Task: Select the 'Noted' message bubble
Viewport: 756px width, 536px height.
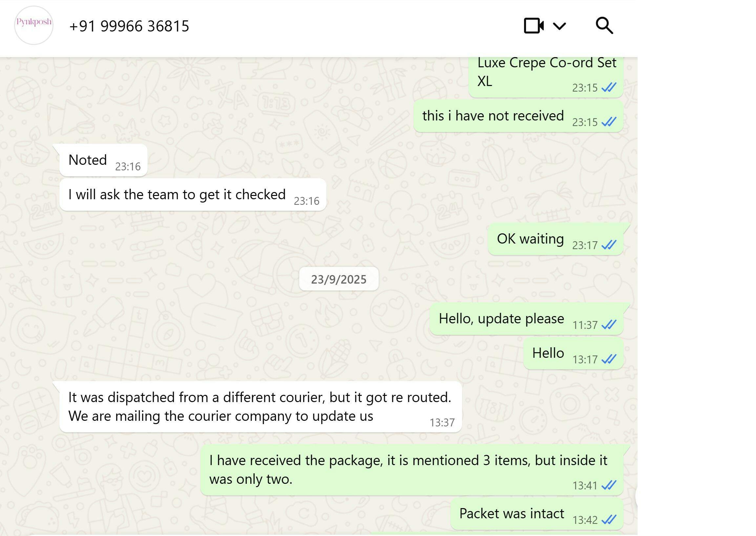Action: pos(103,161)
